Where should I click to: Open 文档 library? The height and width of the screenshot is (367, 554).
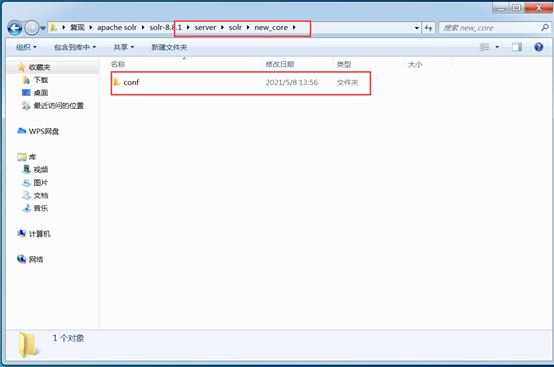click(41, 195)
